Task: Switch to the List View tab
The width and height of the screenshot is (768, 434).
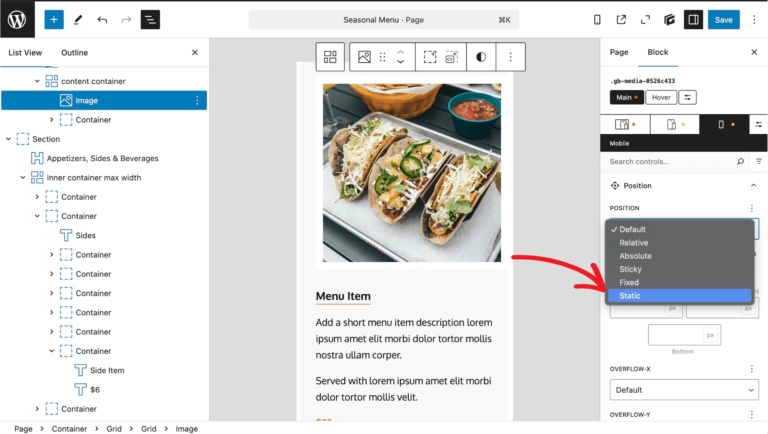Action: point(25,52)
